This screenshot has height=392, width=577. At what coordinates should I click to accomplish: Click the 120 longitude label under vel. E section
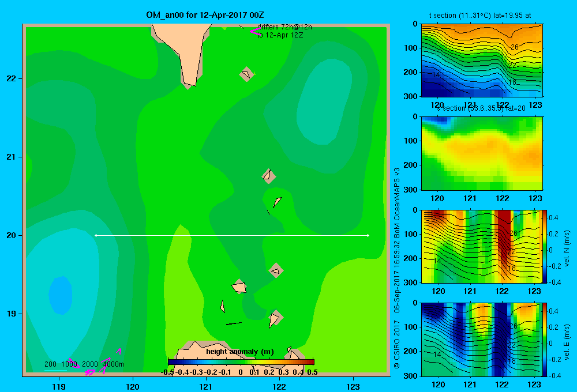point(438,385)
